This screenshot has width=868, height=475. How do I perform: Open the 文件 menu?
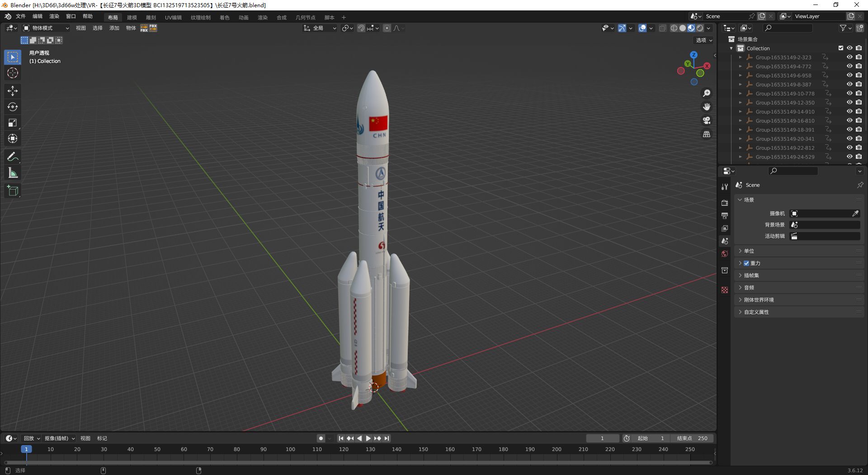21,16
